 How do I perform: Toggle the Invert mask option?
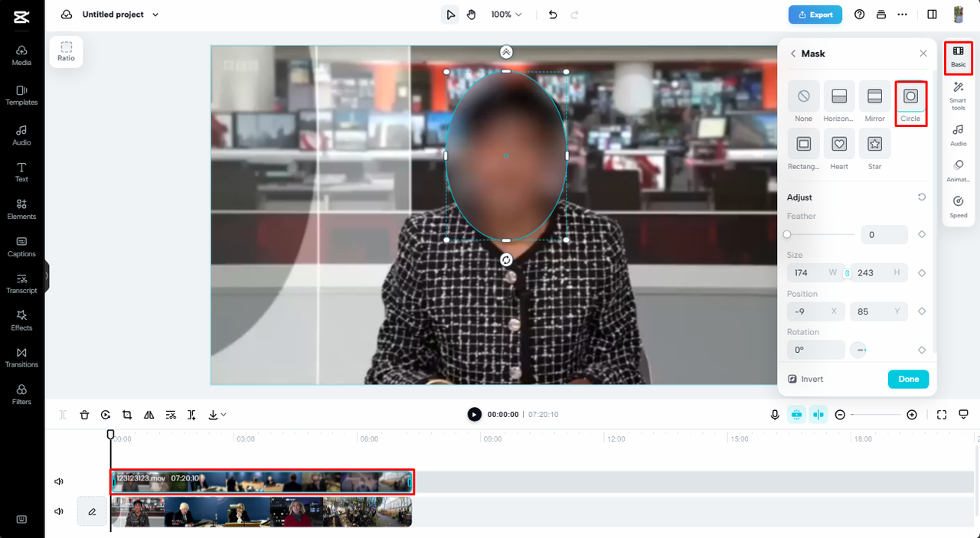point(805,379)
